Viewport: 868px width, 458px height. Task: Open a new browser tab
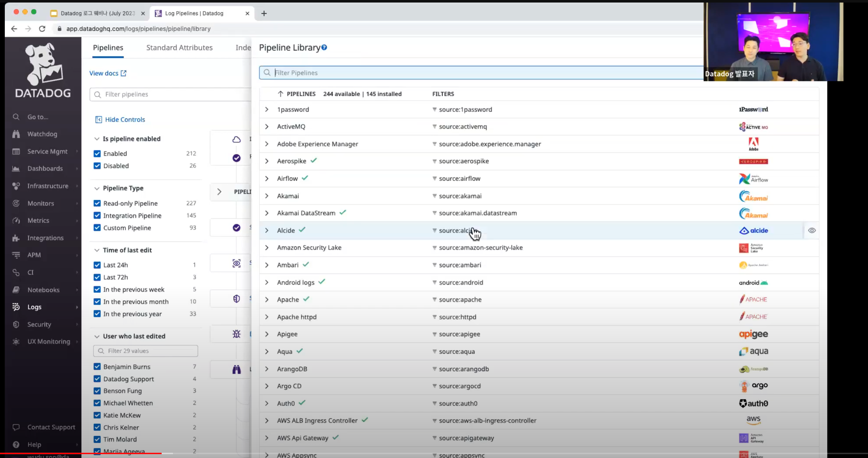[264, 14]
